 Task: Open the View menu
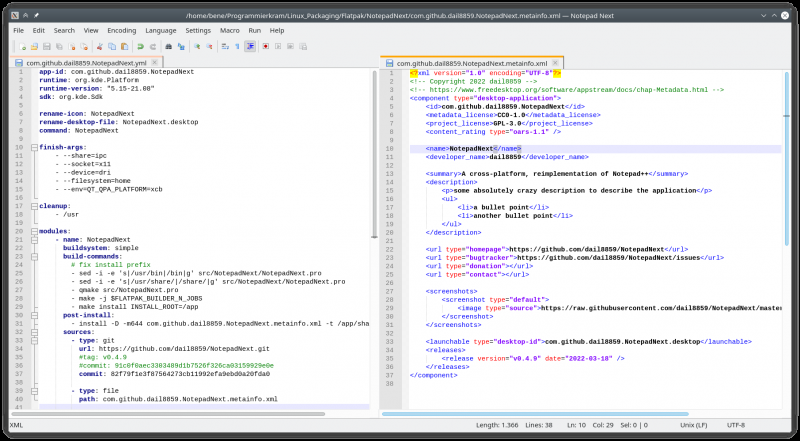click(x=91, y=31)
